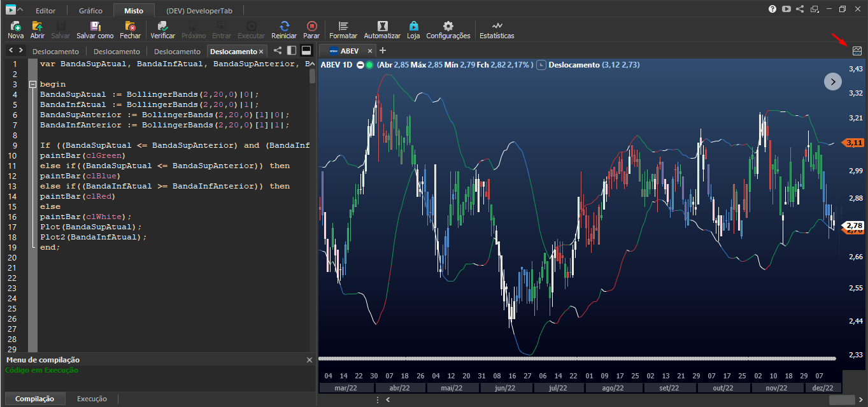
Task: Click current price tag 2,78
Action: coord(853,225)
